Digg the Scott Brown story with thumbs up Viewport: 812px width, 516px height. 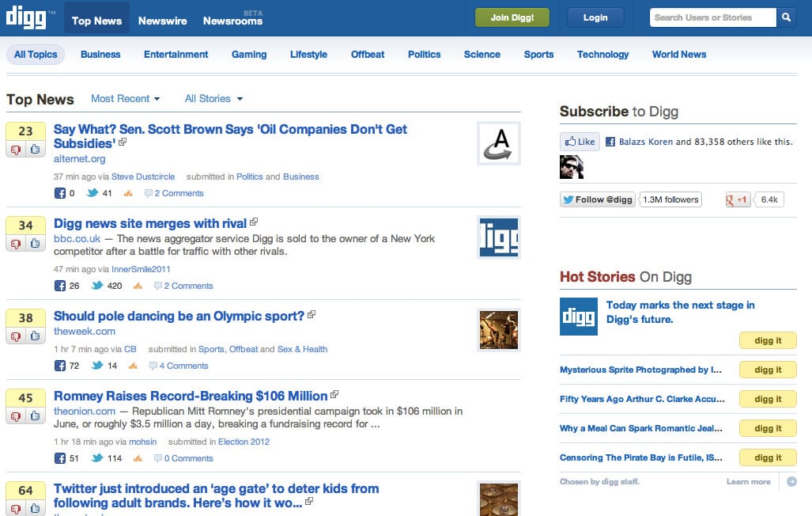pos(36,150)
